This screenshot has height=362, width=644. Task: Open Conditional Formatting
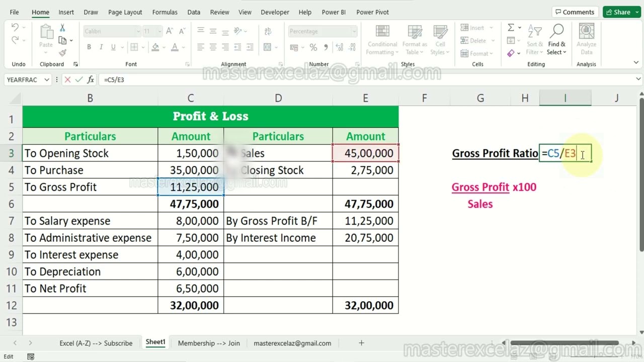click(x=382, y=40)
